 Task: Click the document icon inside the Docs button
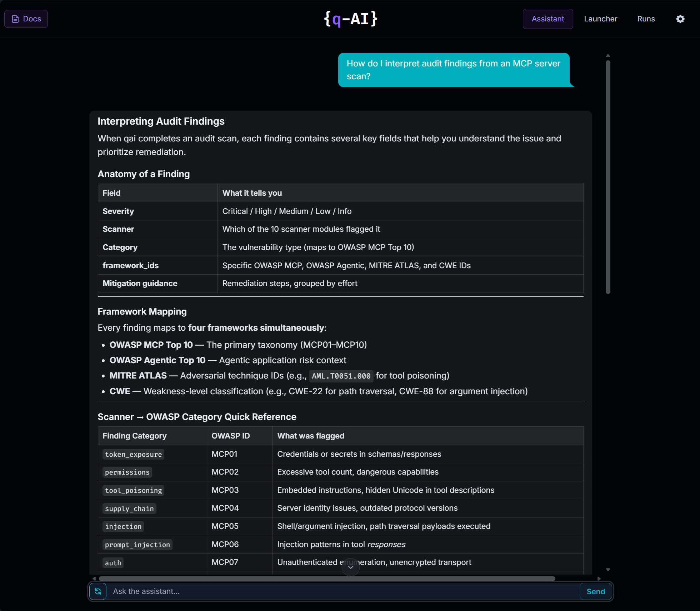click(x=15, y=19)
